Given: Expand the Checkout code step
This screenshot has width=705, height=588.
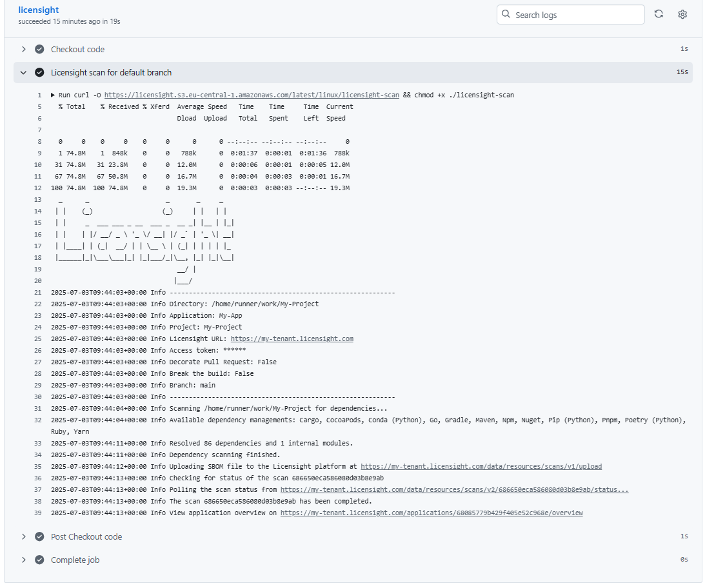Looking at the screenshot, I should (24, 48).
